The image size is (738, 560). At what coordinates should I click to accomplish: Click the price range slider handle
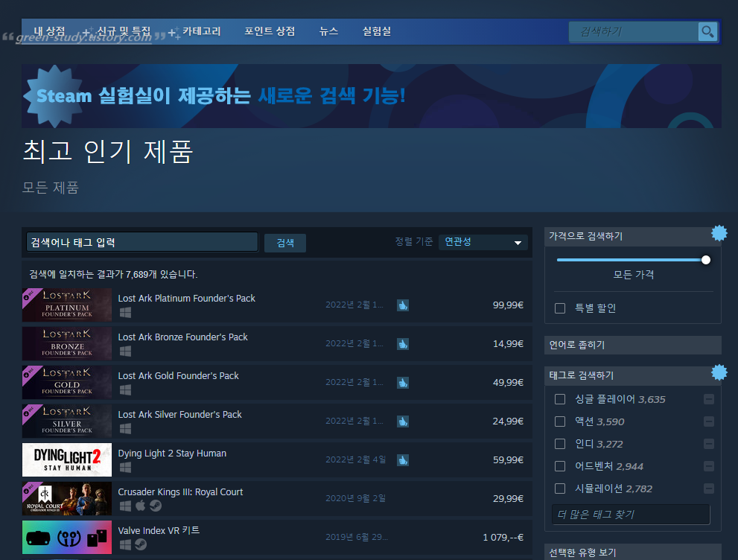click(705, 260)
